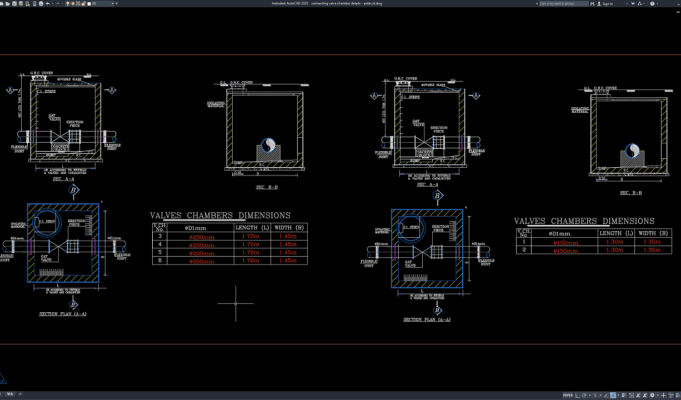The width and height of the screenshot is (681, 400).
Task: Open the status bar plus annotation monitor icon
Action: coord(663,396)
